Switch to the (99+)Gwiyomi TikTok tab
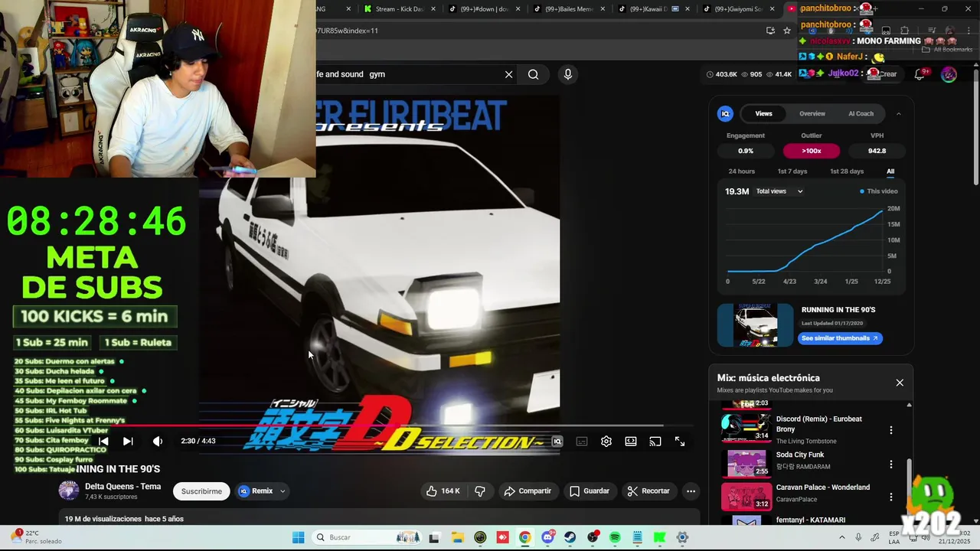 (737, 9)
